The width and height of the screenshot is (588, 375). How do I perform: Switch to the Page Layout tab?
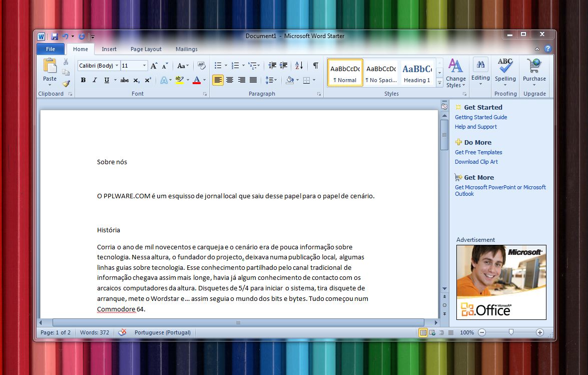click(146, 49)
